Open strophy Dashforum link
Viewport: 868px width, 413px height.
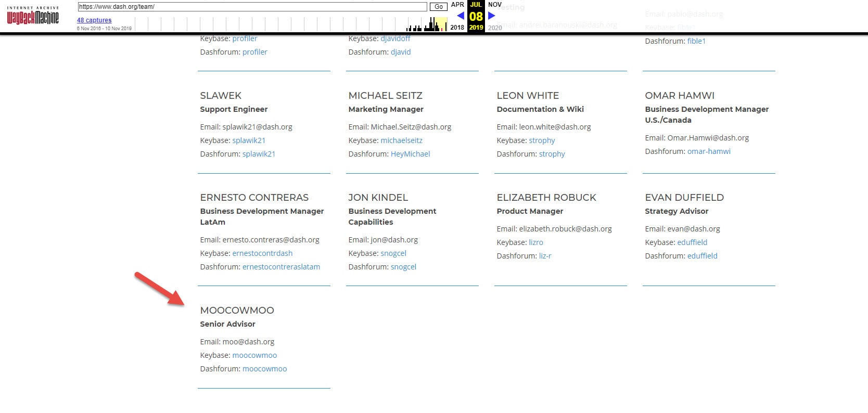point(552,154)
